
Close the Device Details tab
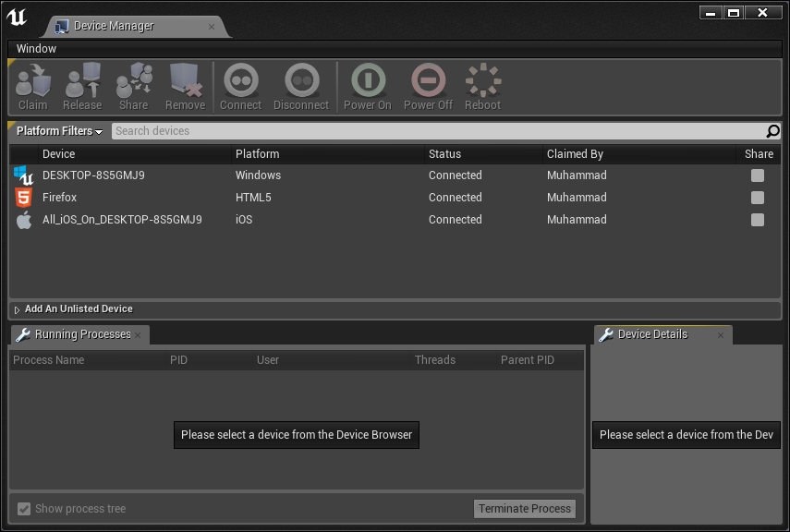721,335
